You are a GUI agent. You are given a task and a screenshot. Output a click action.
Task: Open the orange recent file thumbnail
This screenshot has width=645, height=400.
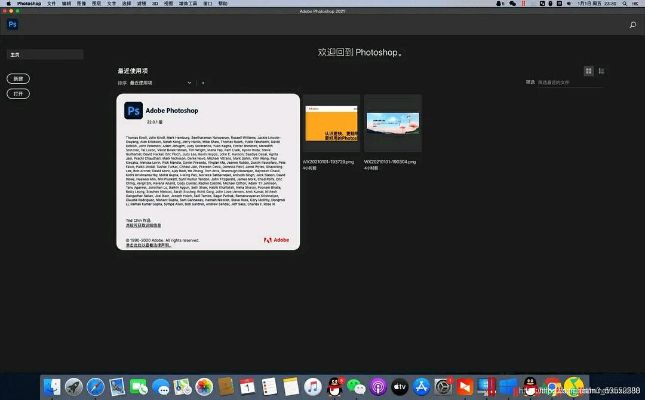pos(331,124)
